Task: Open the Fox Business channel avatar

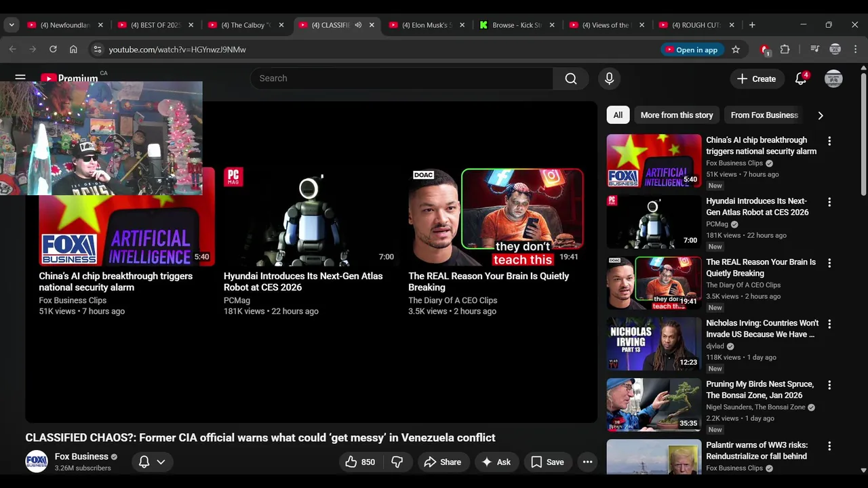Action: (x=37, y=462)
